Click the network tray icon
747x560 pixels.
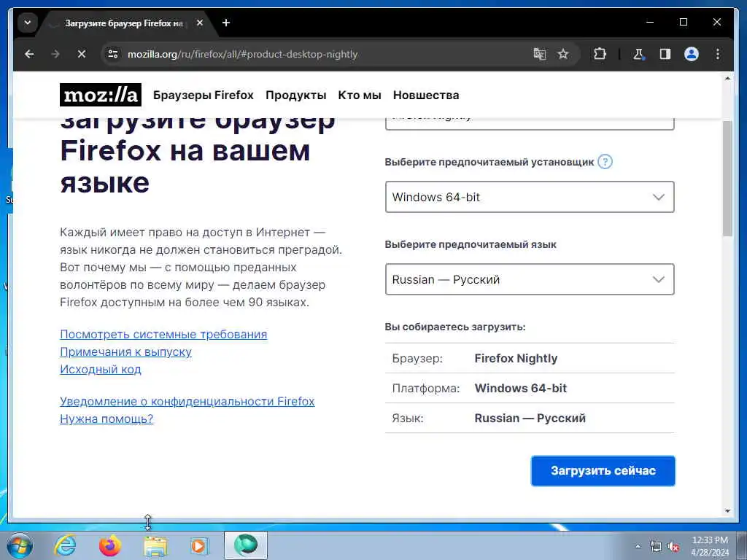pyautogui.click(x=656, y=547)
